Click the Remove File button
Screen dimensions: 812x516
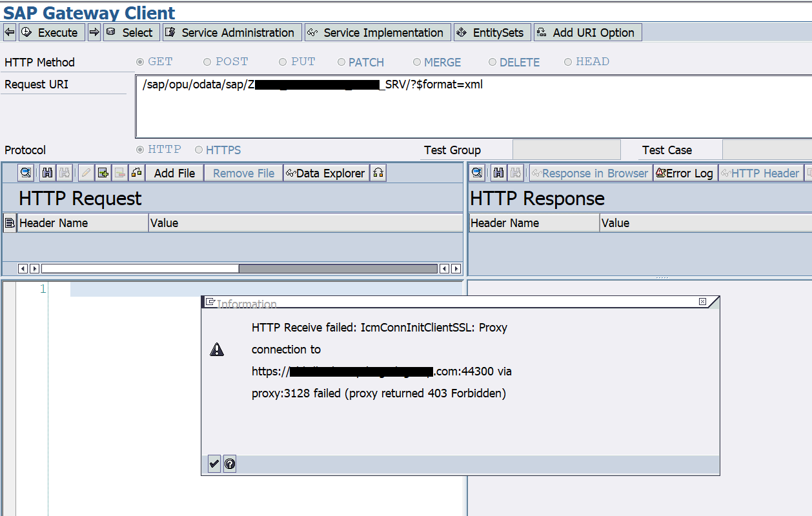tap(243, 173)
